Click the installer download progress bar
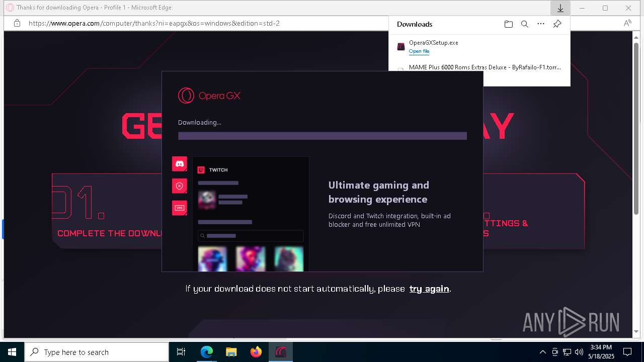644x362 pixels. coord(323,136)
